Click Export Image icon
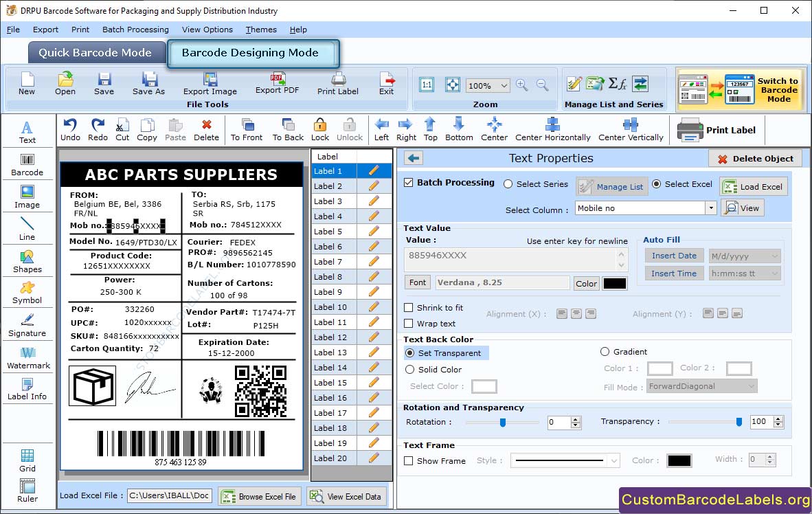812x514 pixels. 210,85
